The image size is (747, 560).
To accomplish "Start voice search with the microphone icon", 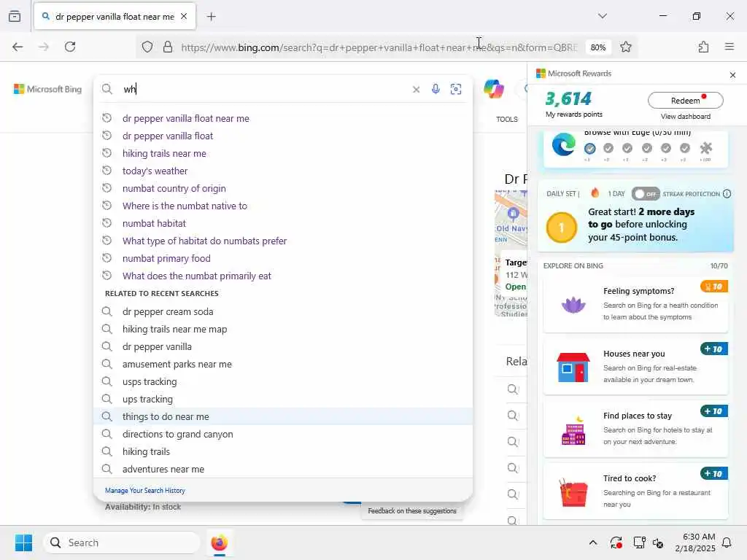I will click(x=436, y=89).
